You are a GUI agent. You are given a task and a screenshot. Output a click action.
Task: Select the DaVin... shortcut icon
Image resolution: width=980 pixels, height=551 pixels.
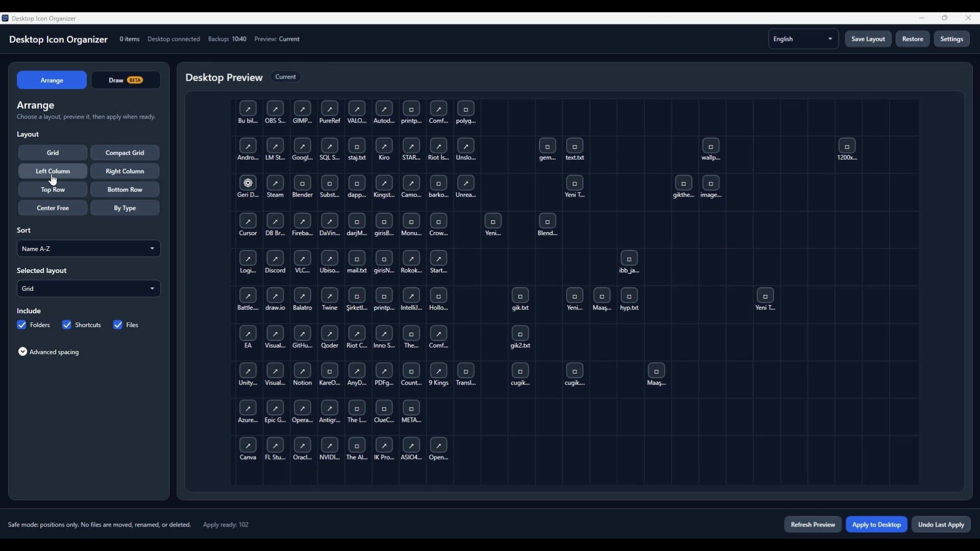tap(330, 221)
